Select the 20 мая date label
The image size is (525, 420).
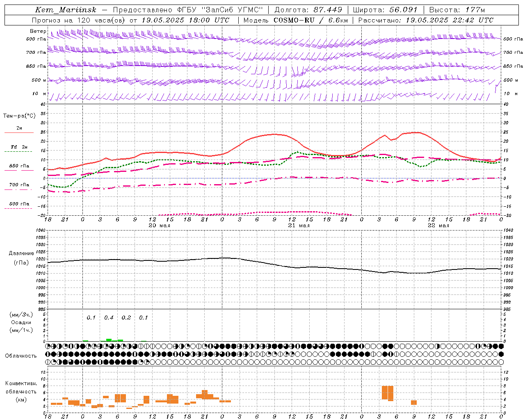click(x=160, y=226)
